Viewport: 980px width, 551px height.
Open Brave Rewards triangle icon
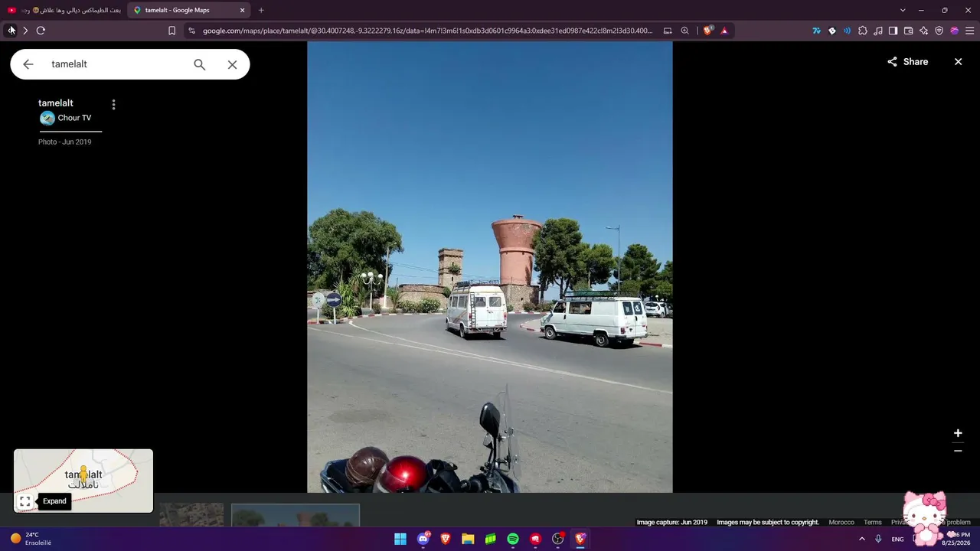[x=724, y=31]
